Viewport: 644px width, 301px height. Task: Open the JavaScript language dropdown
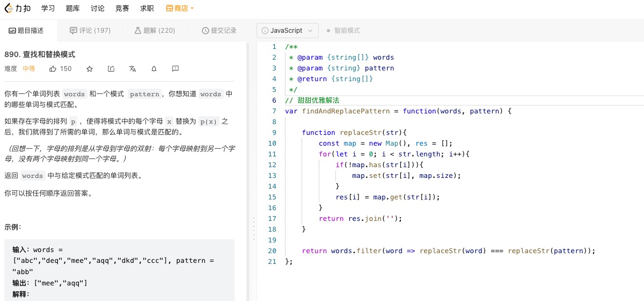(x=288, y=31)
